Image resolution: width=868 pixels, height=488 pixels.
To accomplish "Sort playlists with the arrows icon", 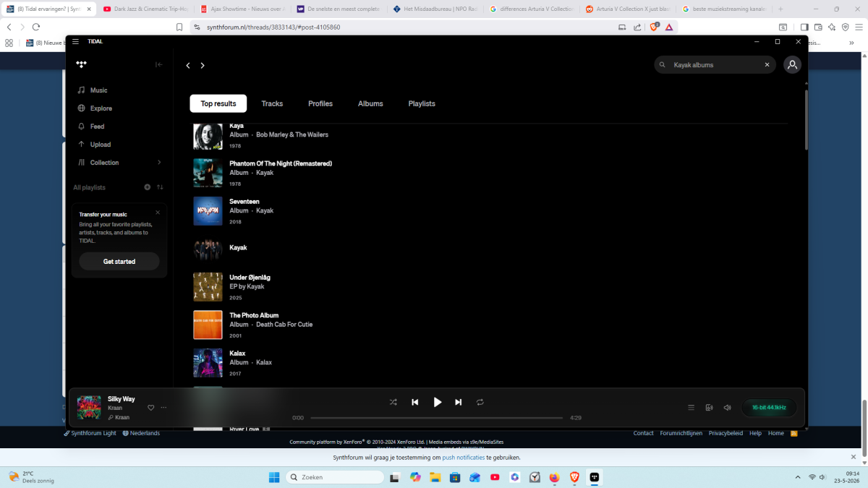I will click(x=160, y=187).
